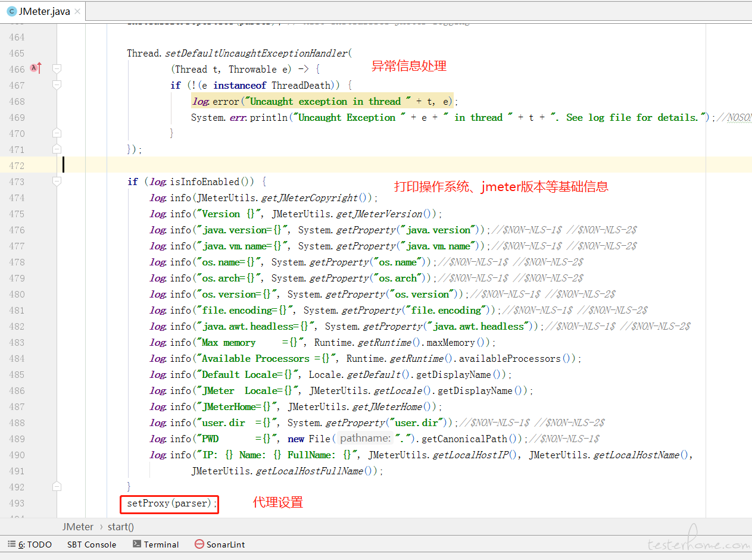
Task: Close the JMeter.java tab
Action: (x=79, y=12)
